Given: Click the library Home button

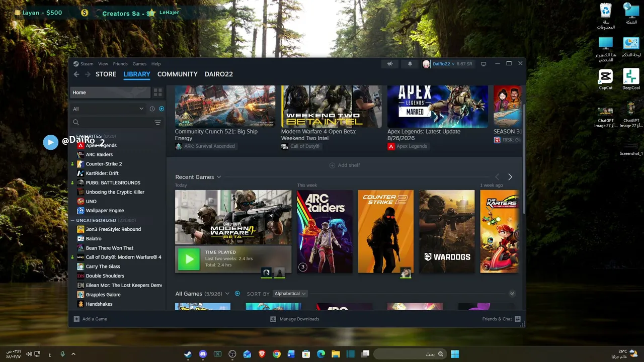Looking at the screenshot, I should (110, 93).
